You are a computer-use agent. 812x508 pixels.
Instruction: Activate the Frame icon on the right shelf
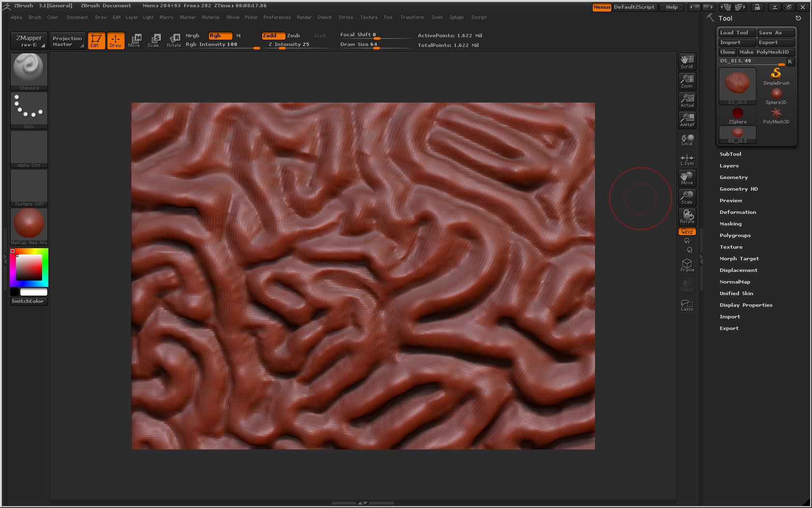687,264
